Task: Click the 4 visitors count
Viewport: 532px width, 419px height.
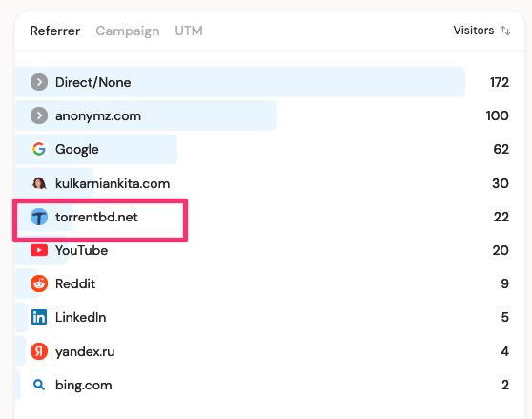Action: pos(505,351)
